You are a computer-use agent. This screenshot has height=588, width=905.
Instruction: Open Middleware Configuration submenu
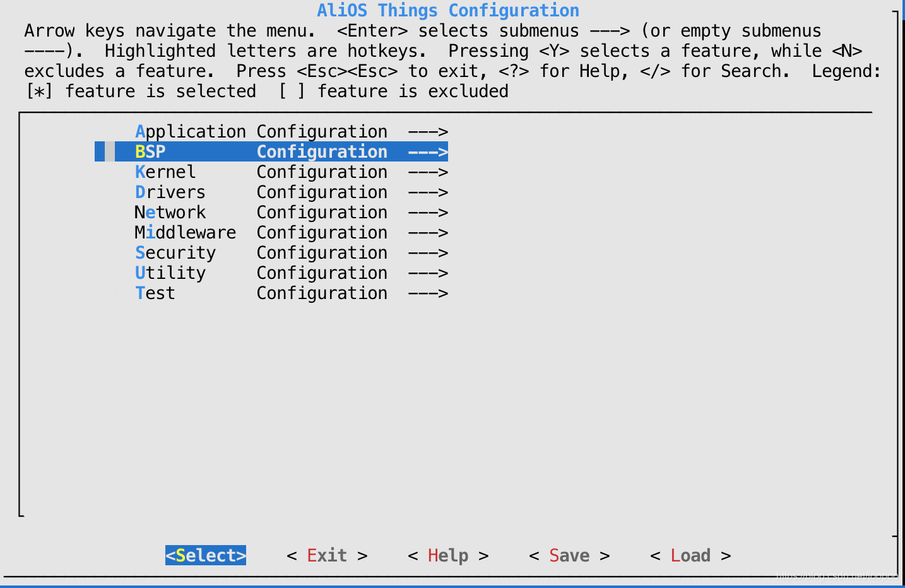click(292, 232)
